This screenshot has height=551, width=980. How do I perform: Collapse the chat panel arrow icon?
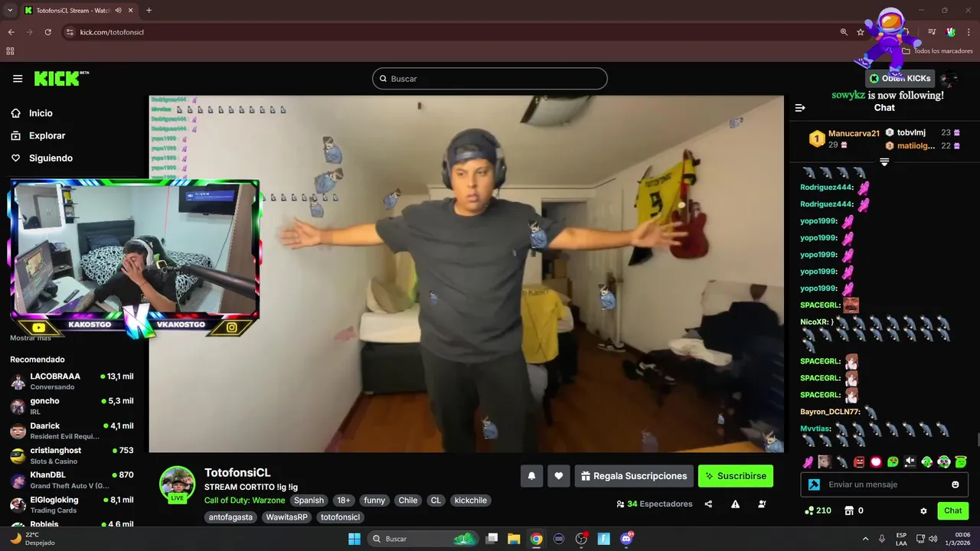800,108
